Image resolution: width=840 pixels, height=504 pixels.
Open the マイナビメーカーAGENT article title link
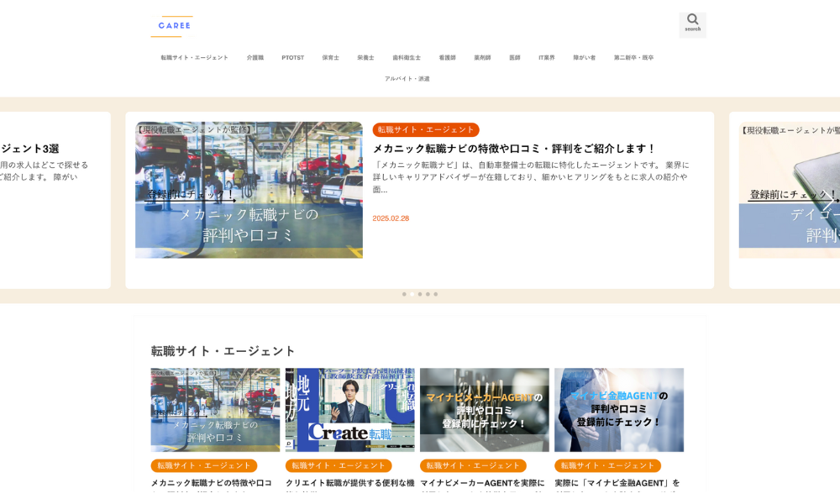(x=482, y=483)
